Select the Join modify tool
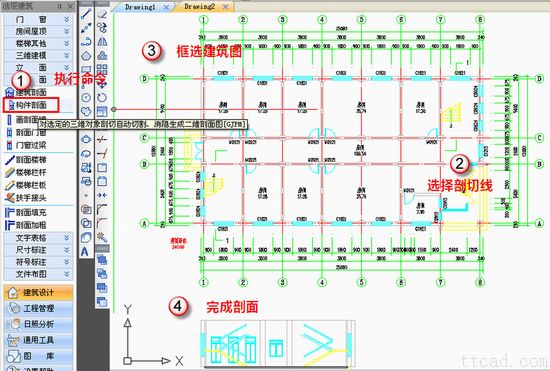The height and width of the screenshot is (371, 550). coord(102,195)
